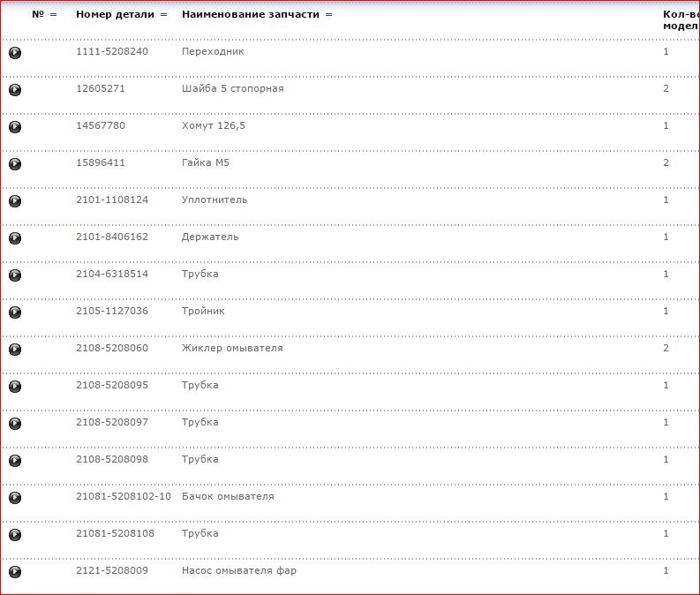Open arrow icon for Насос омывателя фар

15,572
